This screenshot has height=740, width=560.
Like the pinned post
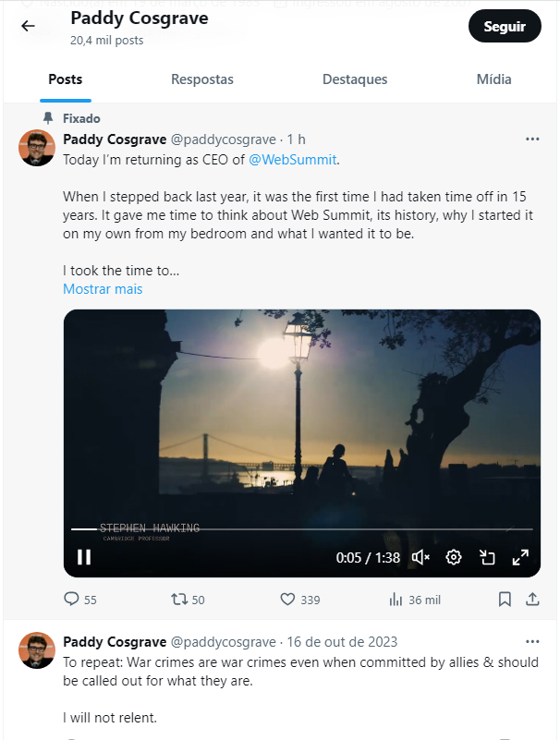pyautogui.click(x=288, y=600)
